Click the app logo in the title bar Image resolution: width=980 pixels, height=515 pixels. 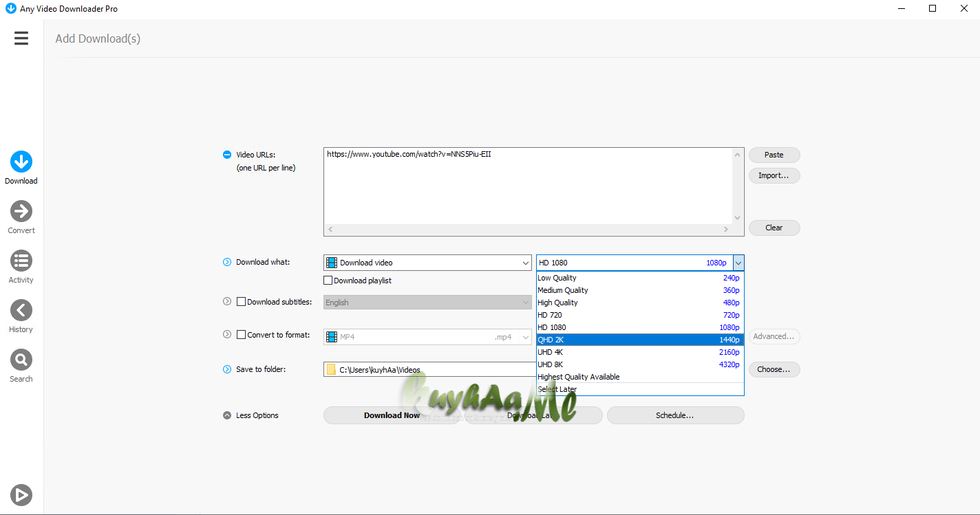10,8
